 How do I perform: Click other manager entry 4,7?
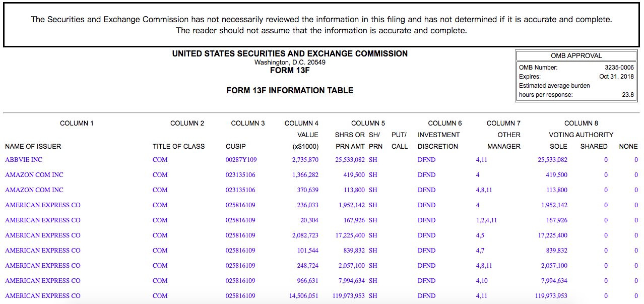[x=480, y=251]
